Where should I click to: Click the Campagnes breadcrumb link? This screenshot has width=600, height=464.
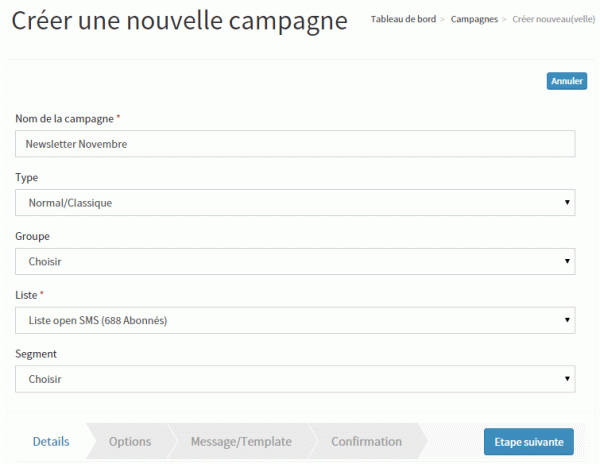[474, 19]
